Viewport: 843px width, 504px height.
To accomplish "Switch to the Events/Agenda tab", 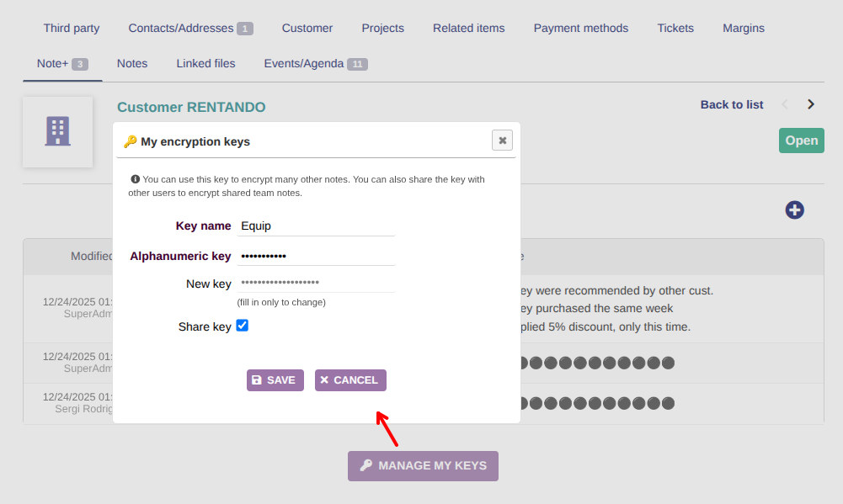I will coord(315,63).
